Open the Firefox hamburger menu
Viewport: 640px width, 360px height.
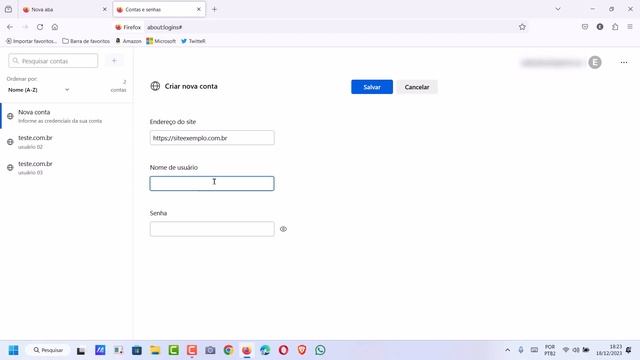coord(630,27)
